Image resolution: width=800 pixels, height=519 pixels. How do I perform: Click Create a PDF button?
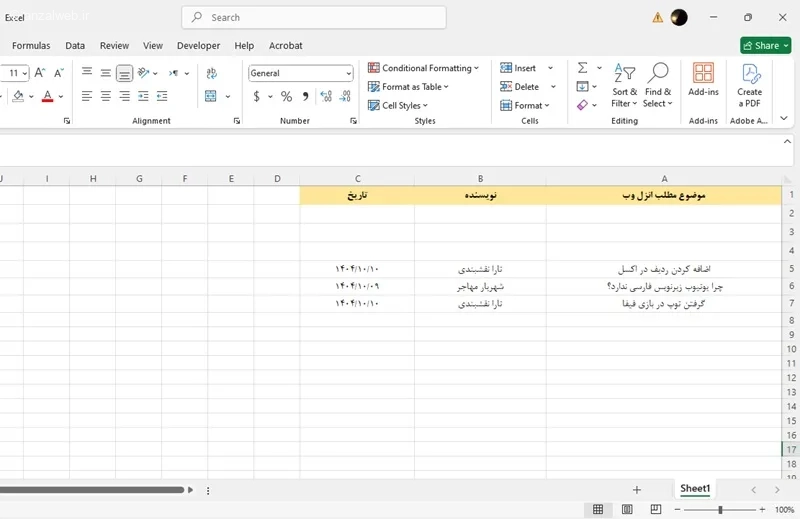[749, 85]
